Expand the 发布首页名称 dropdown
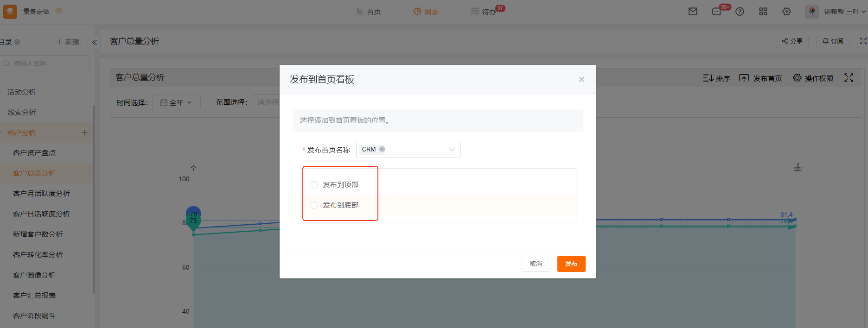 tap(452, 150)
